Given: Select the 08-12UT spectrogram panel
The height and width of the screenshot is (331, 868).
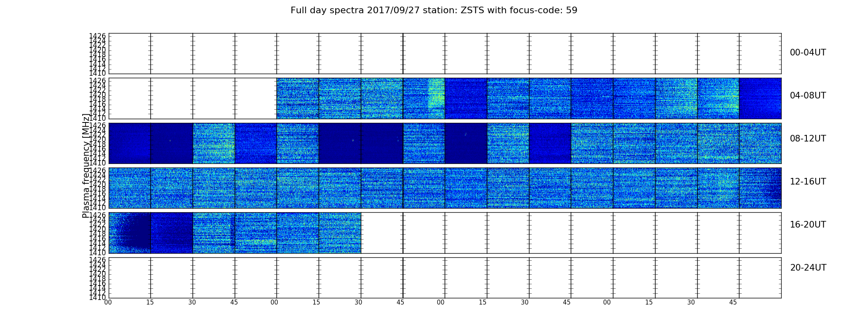Looking at the screenshot, I should [x=445, y=143].
